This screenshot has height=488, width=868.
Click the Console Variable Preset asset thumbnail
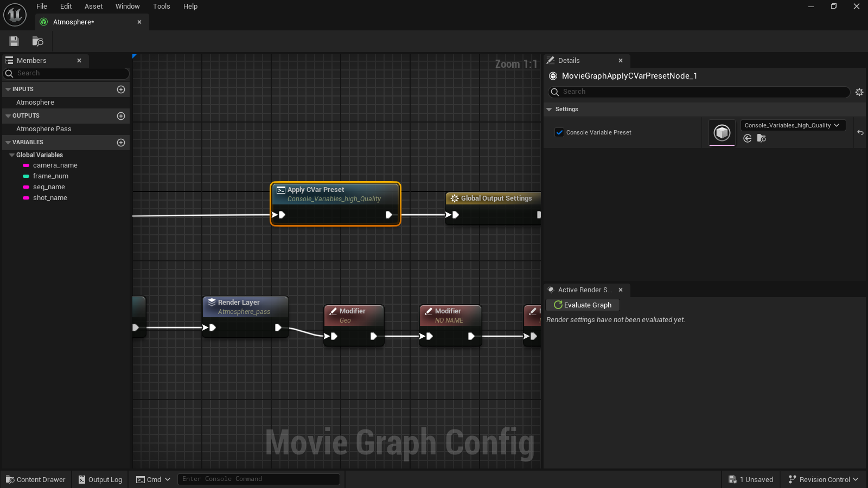tap(722, 133)
